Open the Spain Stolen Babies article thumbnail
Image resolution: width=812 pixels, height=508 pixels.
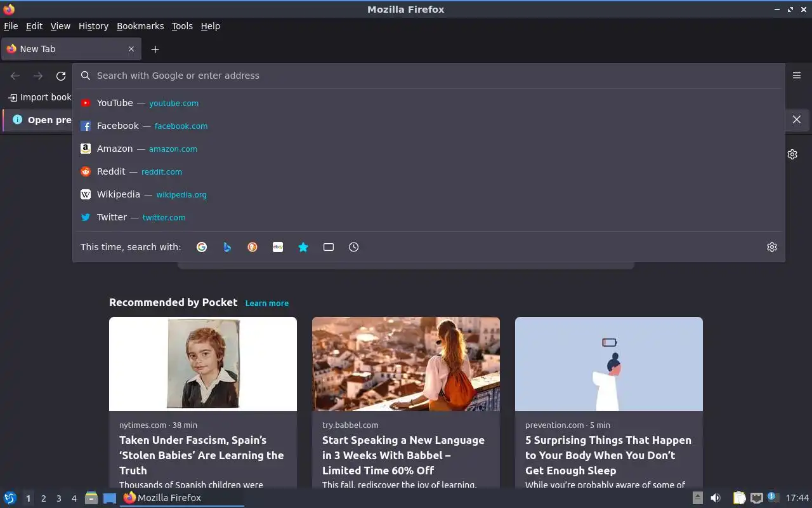coord(203,364)
